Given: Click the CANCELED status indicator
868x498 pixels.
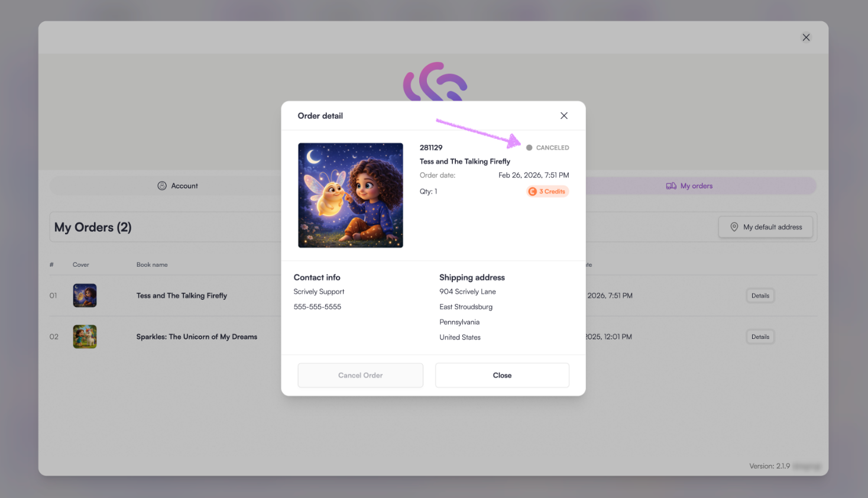Looking at the screenshot, I should 548,148.
